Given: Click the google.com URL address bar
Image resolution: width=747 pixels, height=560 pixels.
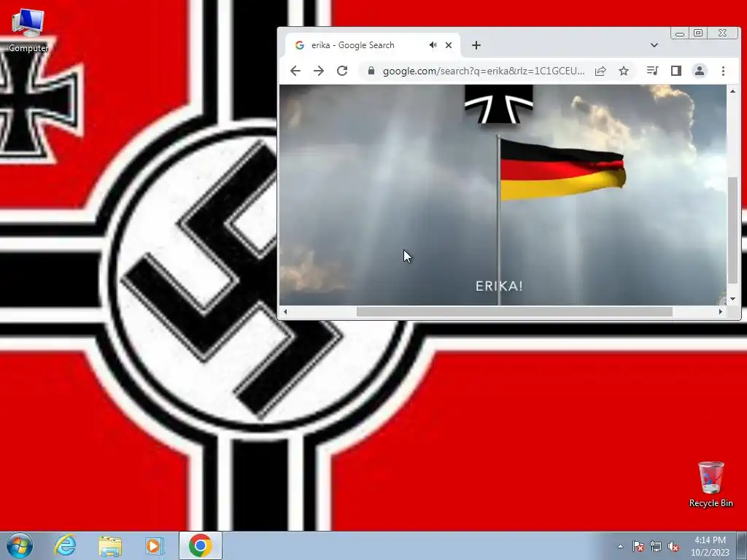Looking at the screenshot, I should coord(483,71).
